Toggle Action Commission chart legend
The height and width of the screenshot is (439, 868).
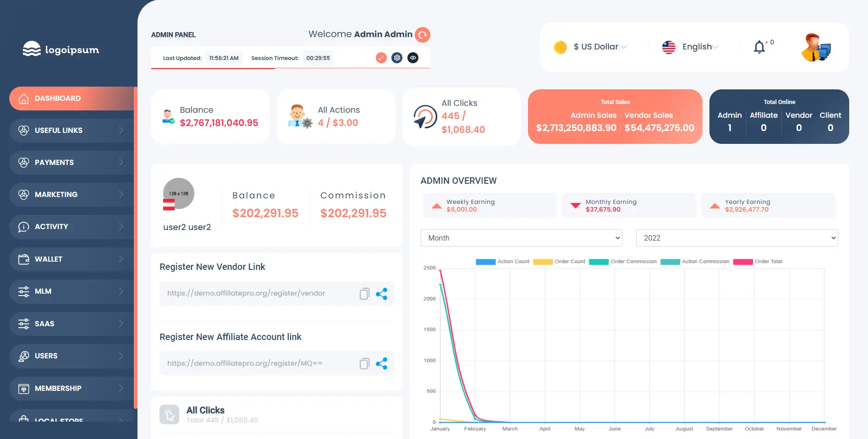pyautogui.click(x=695, y=262)
